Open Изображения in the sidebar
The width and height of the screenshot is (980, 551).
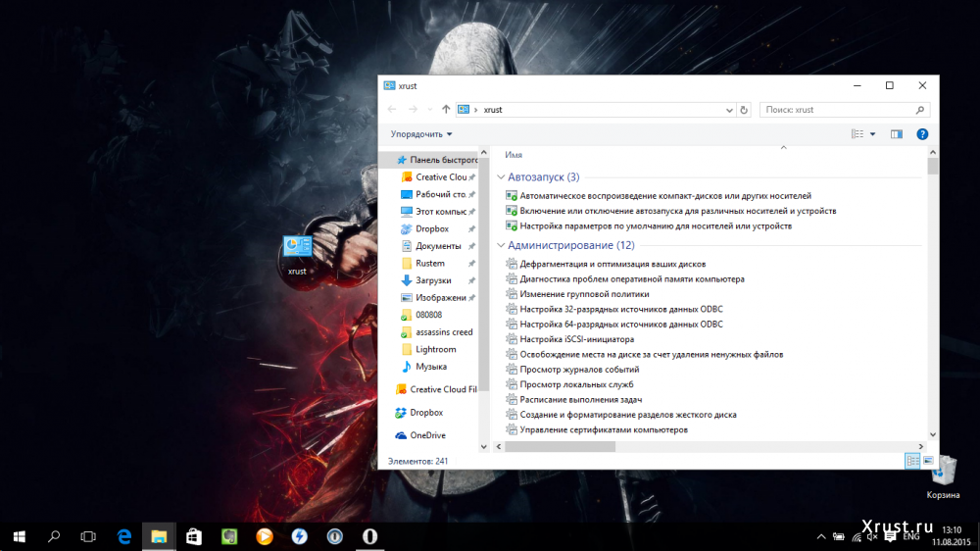tap(436, 298)
